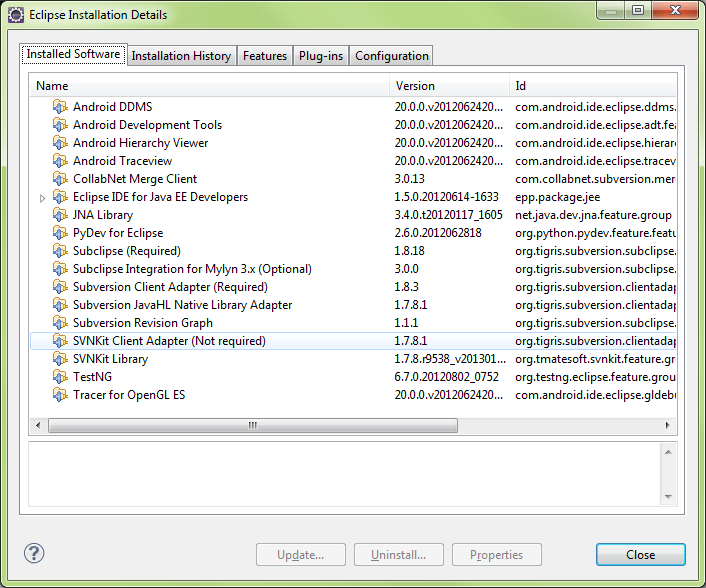
Task: Click the CollabNet Merge Client feature icon
Action: pos(60,179)
